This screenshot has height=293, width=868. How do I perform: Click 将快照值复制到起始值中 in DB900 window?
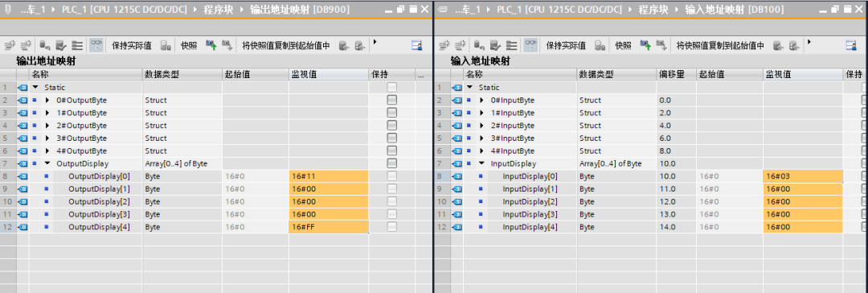pyautogui.click(x=286, y=46)
